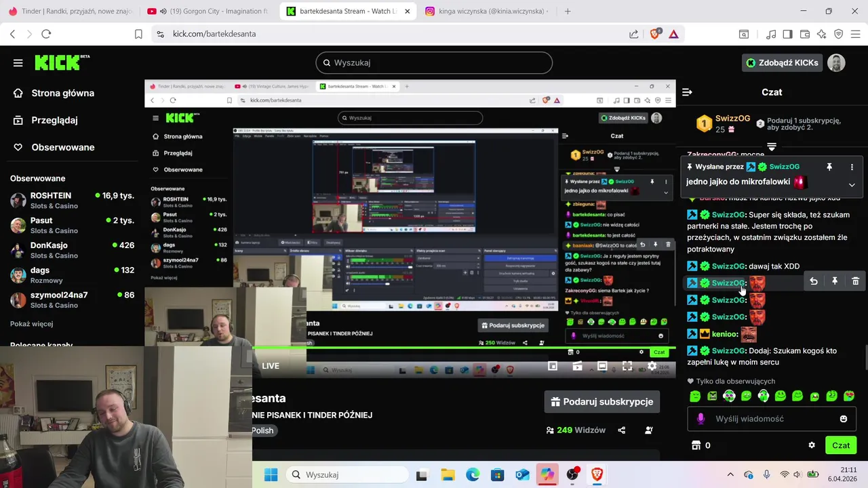Select the bartekdesanta Stream tab

(349, 11)
